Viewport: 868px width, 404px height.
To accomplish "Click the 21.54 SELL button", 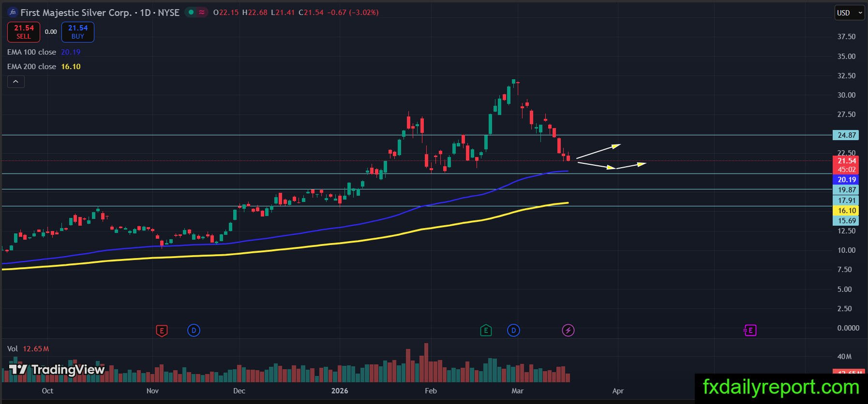I will click(24, 32).
